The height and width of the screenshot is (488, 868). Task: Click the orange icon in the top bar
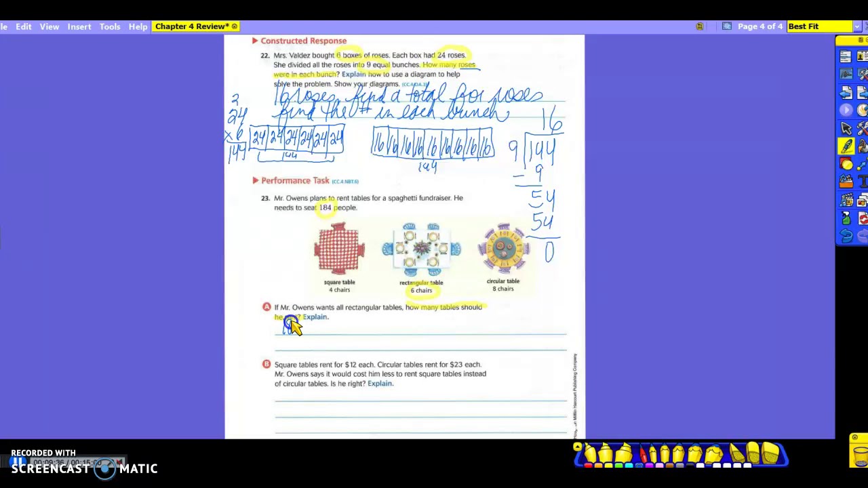tap(700, 26)
